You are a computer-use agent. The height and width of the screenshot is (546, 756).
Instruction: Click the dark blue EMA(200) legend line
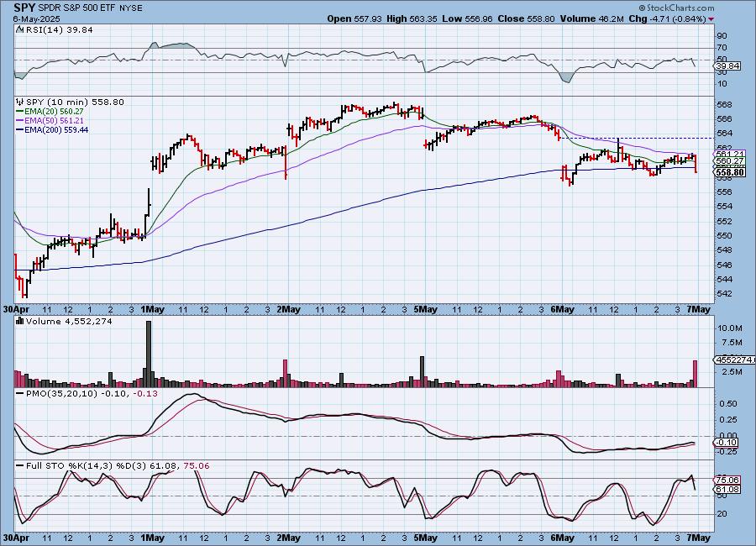pyautogui.click(x=20, y=129)
